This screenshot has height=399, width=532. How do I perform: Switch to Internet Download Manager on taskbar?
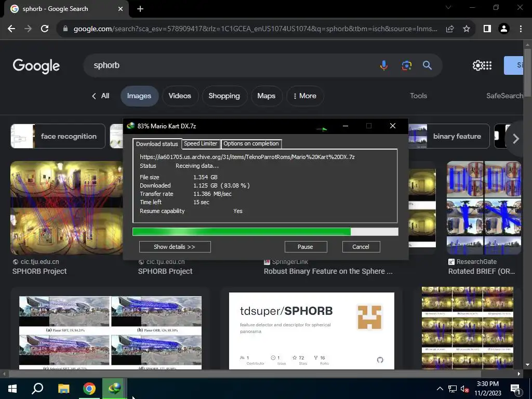coord(115,389)
